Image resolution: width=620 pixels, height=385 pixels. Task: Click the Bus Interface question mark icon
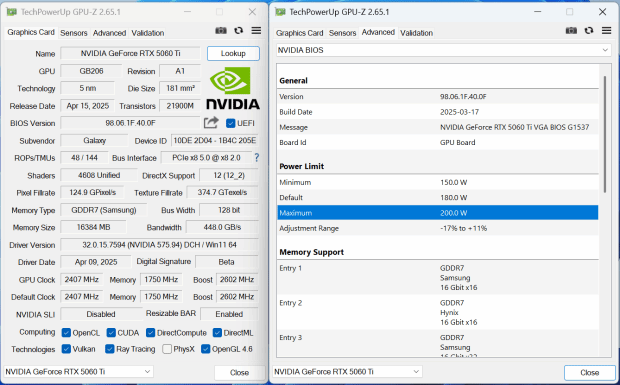point(257,158)
